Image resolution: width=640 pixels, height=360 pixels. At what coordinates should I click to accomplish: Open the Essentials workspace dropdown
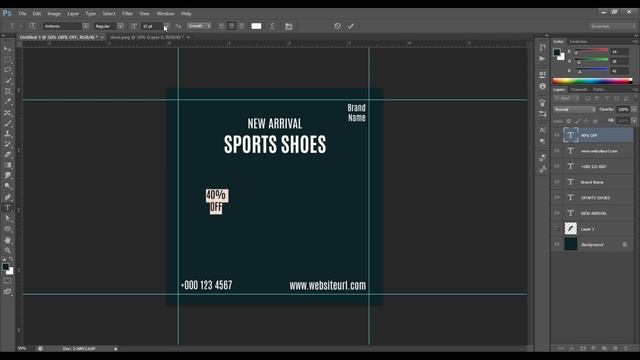click(613, 26)
